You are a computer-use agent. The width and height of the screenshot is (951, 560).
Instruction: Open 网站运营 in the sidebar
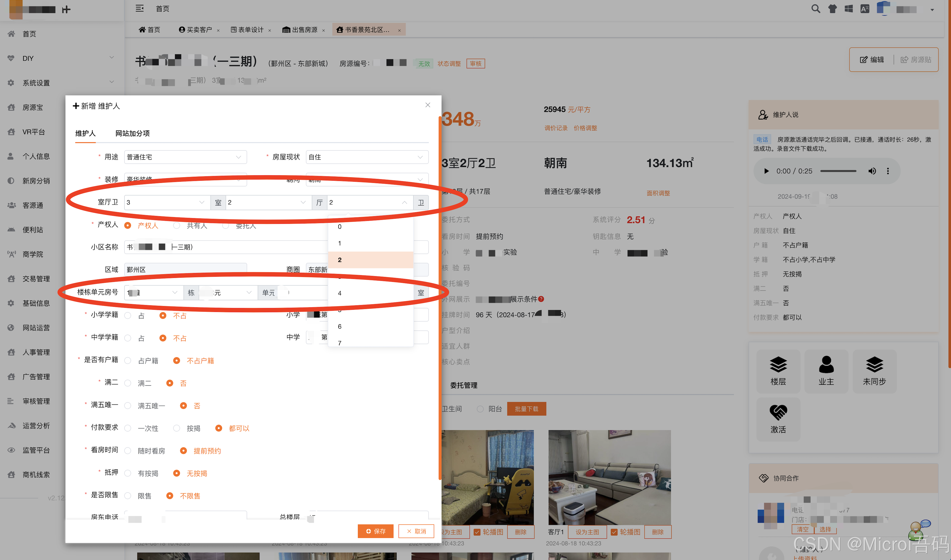36,328
